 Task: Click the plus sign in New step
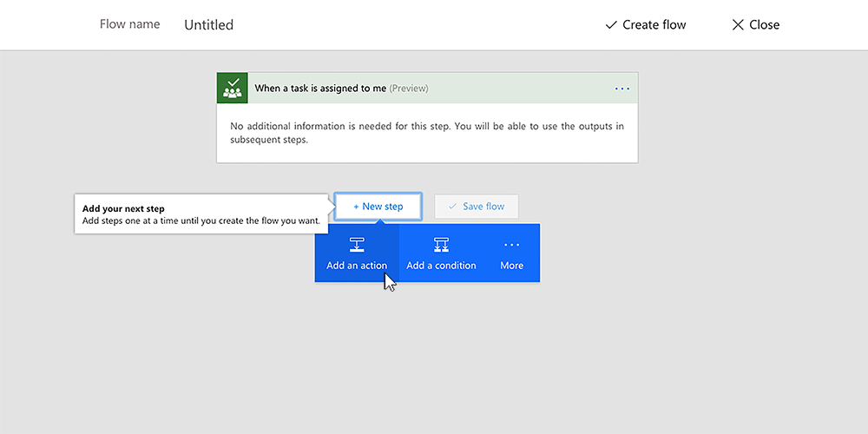[356, 207]
